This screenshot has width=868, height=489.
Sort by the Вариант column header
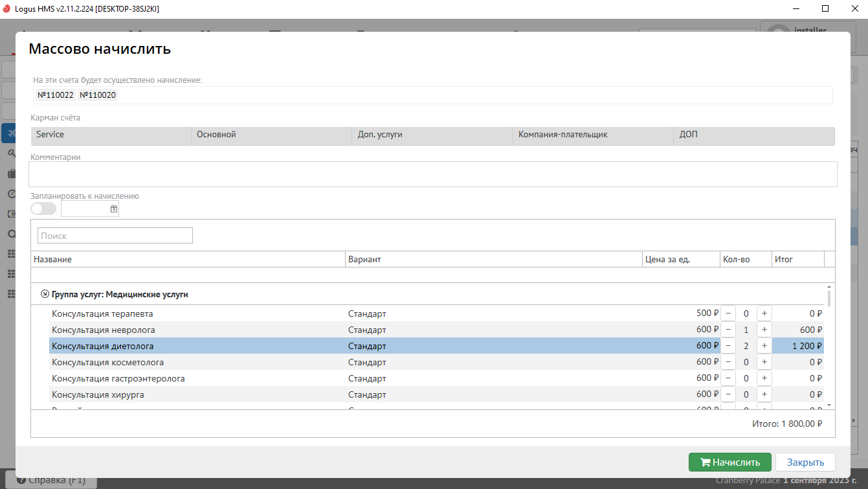494,259
